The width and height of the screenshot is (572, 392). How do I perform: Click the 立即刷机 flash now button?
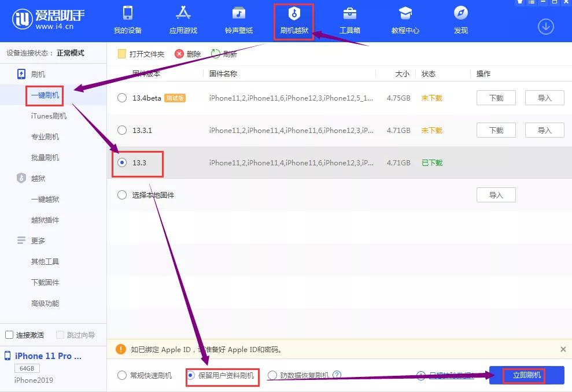coord(526,375)
